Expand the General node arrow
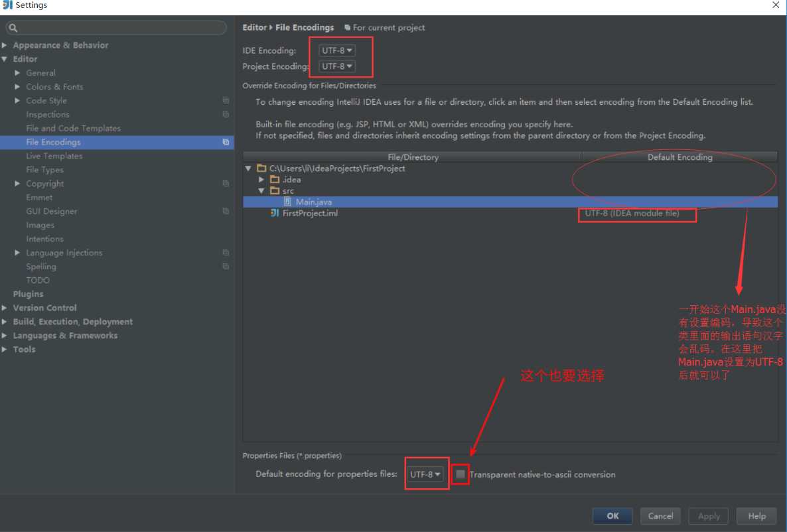787x532 pixels. pyautogui.click(x=17, y=73)
